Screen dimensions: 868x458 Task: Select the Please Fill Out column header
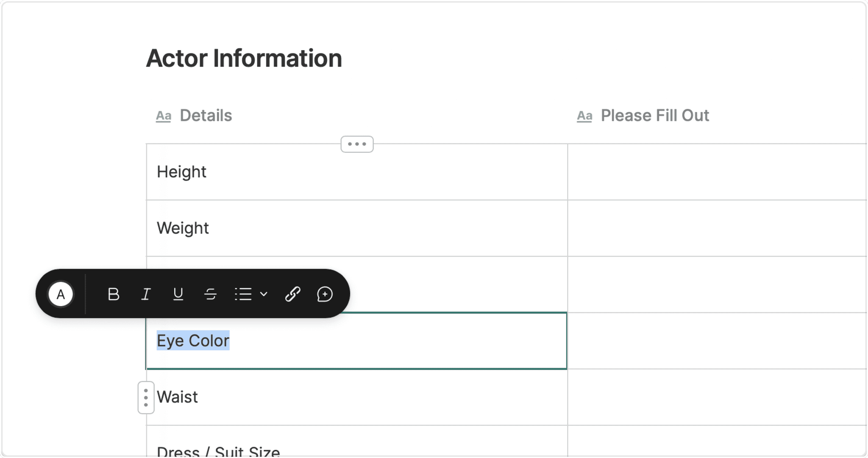click(x=655, y=115)
